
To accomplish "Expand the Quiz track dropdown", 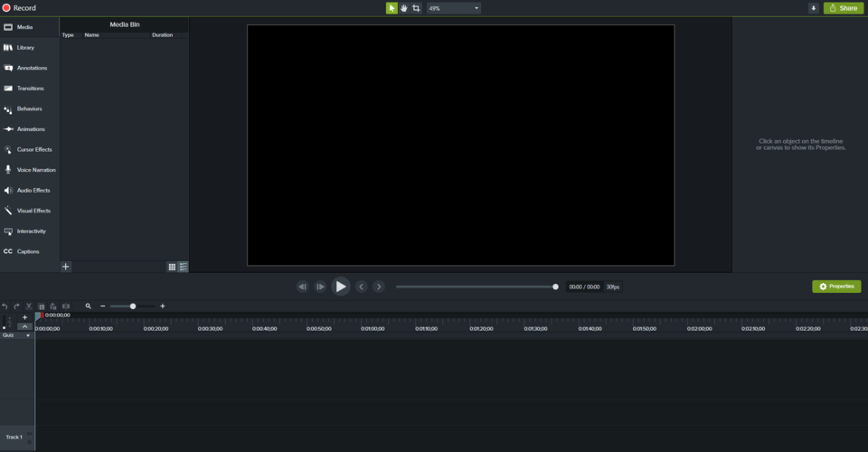I will coord(28,335).
